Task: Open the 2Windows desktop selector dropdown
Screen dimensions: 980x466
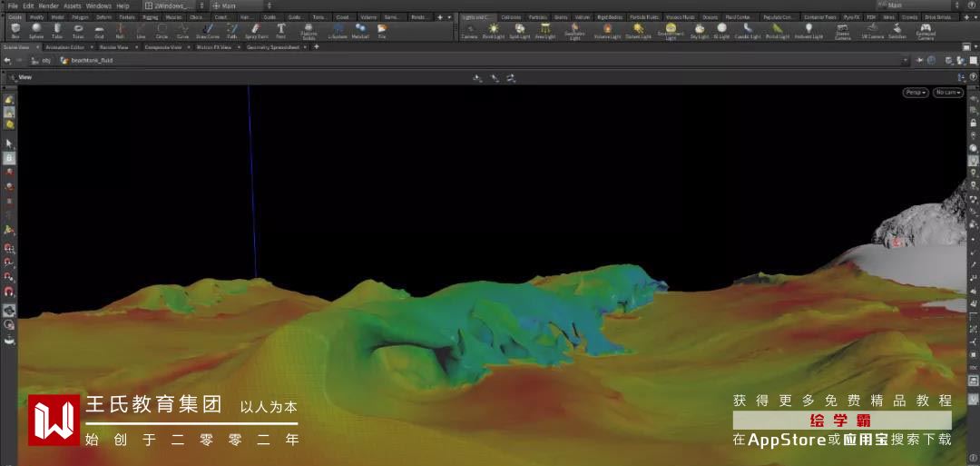Action: pos(173,5)
